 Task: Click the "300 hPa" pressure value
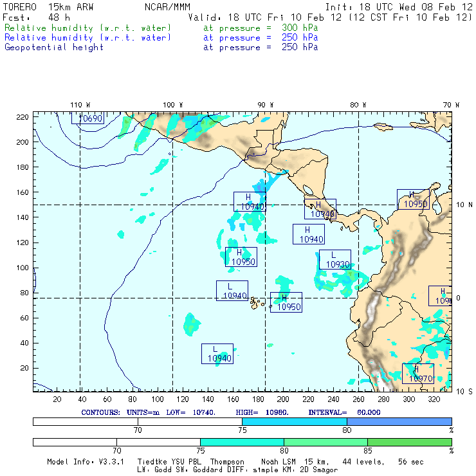pyautogui.click(x=300, y=28)
